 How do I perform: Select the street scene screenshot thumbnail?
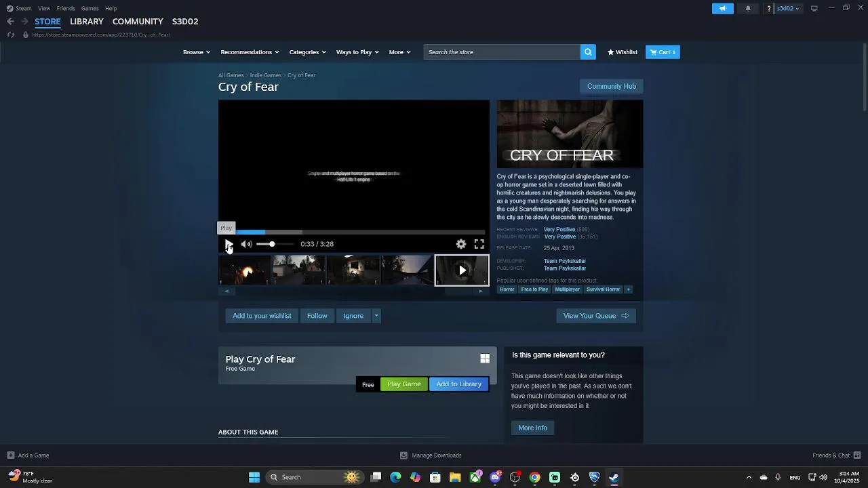click(x=299, y=270)
